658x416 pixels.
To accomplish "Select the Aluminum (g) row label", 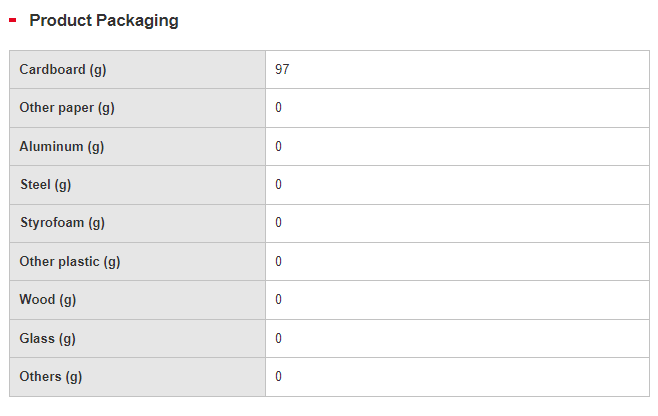I will pos(62,147).
